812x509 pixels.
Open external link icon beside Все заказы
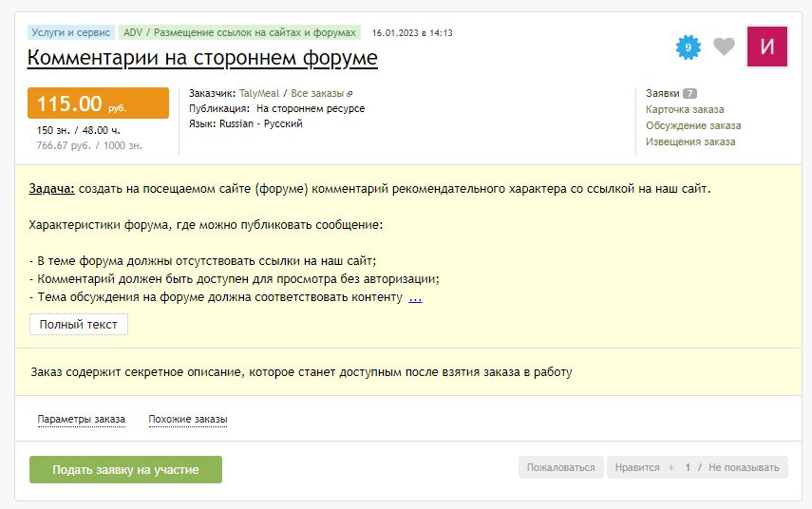click(x=349, y=94)
